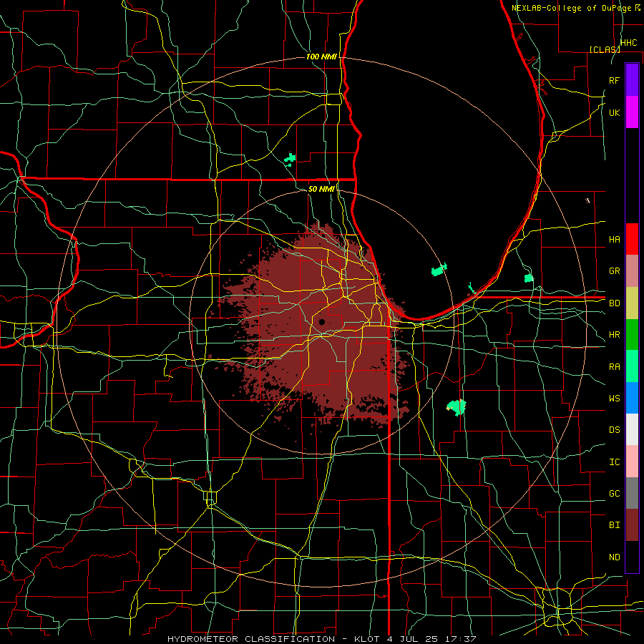This screenshot has height=644, width=644.
Task: Click the BD yellow legend swatch
Action: (x=632, y=303)
